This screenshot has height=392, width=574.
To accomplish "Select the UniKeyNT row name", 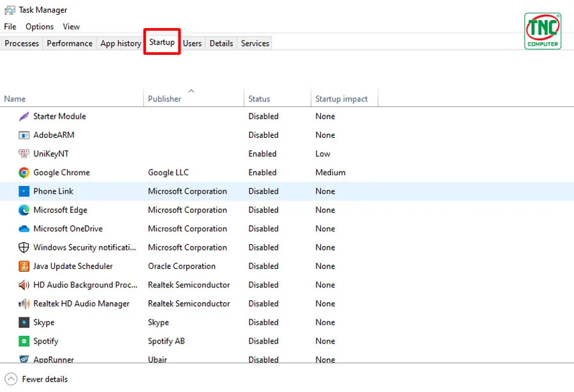I will [51, 154].
